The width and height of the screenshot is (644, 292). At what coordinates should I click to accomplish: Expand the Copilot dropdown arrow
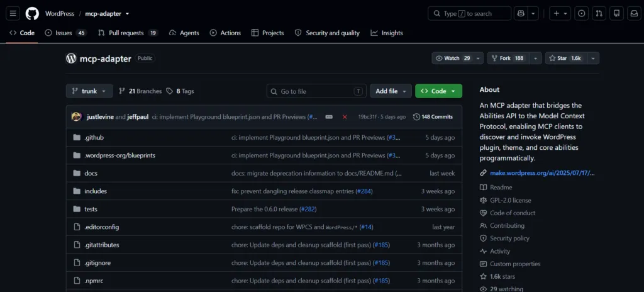pyautogui.click(x=533, y=14)
